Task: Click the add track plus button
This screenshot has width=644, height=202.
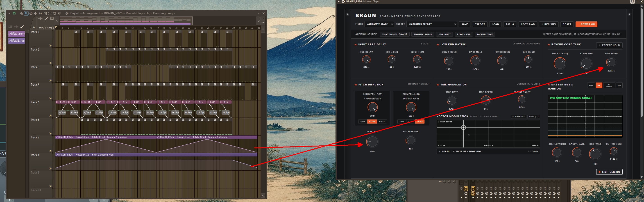Action: [34, 27]
